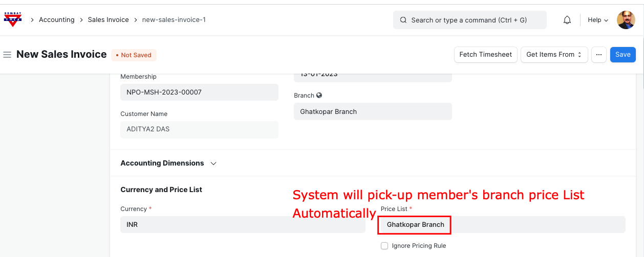Open the Help dropdown menu
644x257 pixels.
[x=597, y=20]
